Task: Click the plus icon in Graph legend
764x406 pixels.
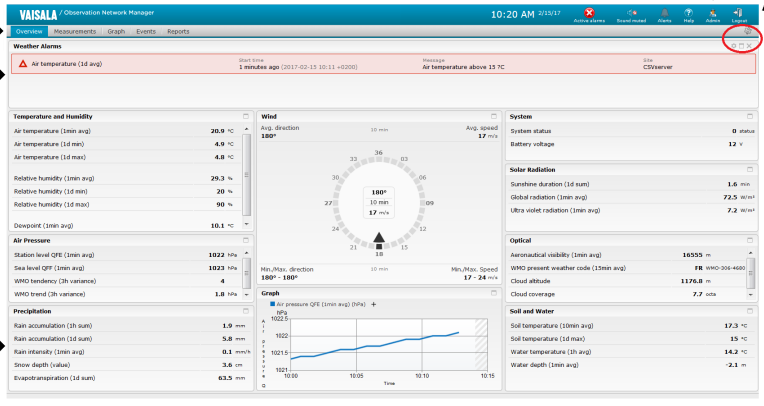Action: coord(374,303)
